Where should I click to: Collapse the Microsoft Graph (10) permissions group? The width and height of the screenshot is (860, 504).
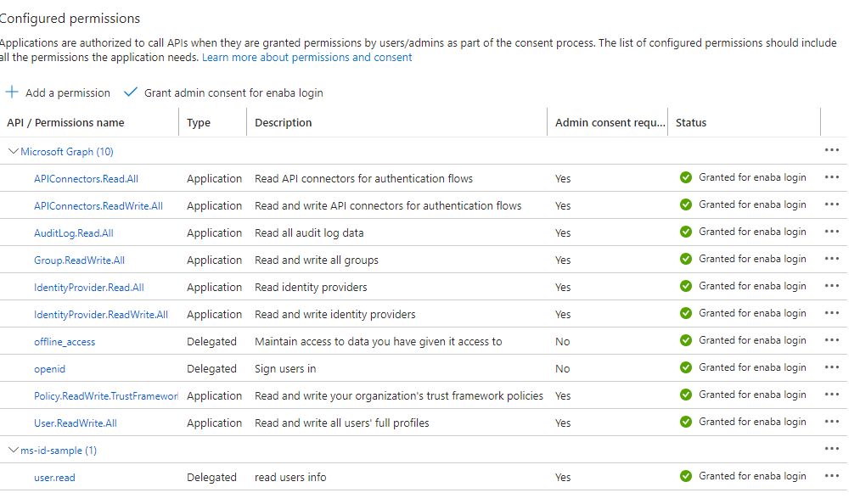tap(13, 151)
